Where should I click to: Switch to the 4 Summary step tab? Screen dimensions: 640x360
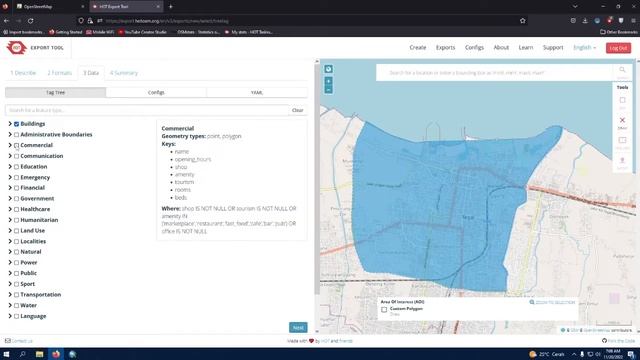click(x=124, y=73)
